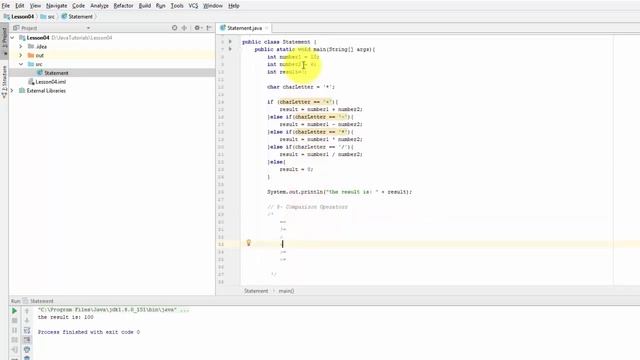Click the Lesson04.iml file icon
The height and width of the screenshot is (360, 640).
tap(31, 82)
